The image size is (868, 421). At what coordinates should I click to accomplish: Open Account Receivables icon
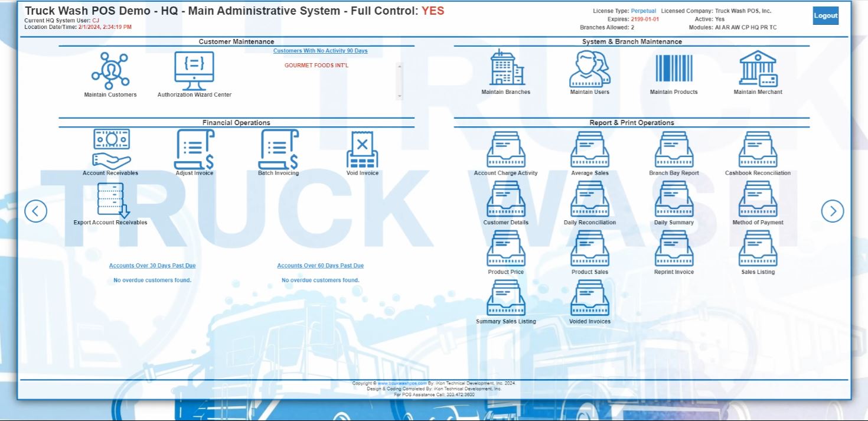[111, 150]
